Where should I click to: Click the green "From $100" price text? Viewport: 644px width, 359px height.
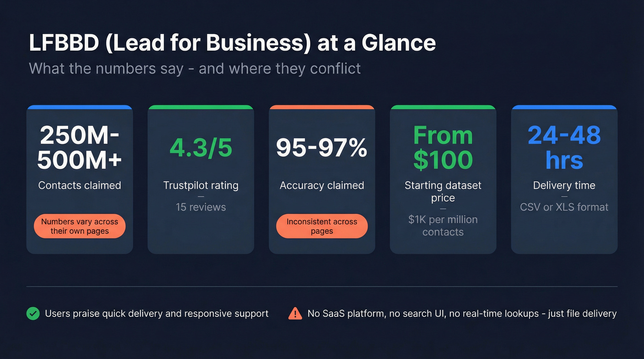point(443,148)
